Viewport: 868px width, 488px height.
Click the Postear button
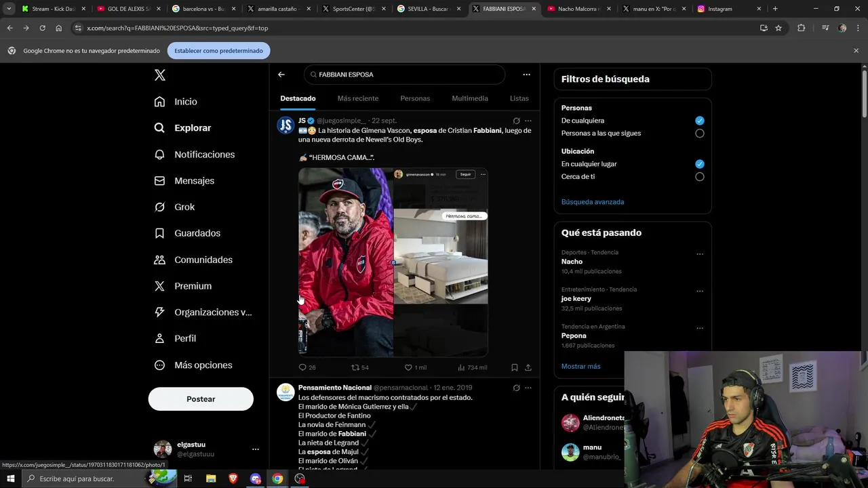pos(201,399)
